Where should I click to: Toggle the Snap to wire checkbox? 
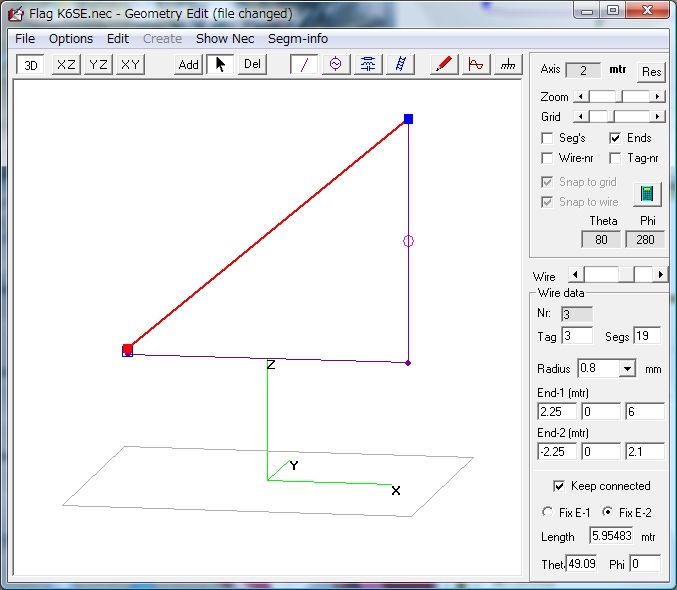547,202
